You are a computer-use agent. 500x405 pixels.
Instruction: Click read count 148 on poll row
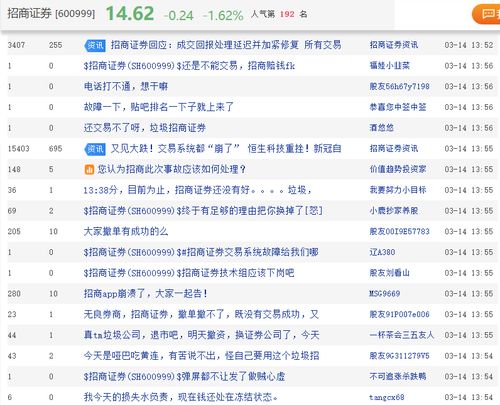[14, 169]
